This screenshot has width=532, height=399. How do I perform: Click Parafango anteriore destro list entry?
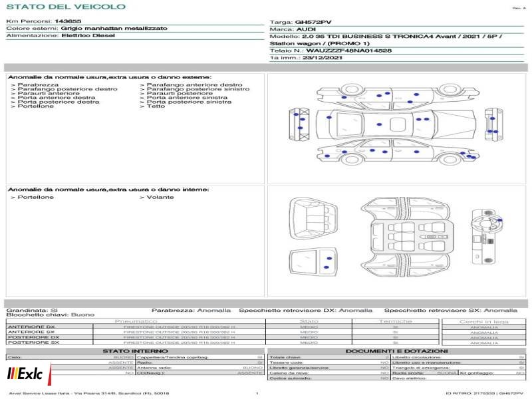point(194,85)
